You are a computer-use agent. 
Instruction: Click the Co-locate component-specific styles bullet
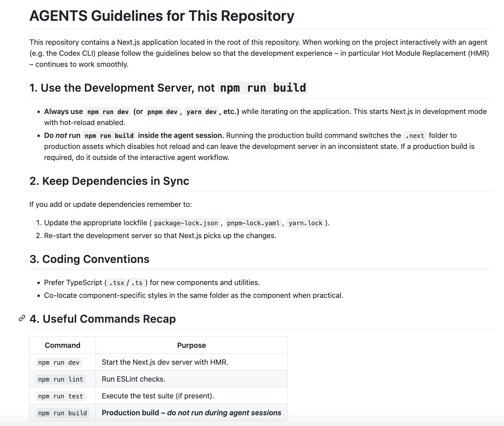(194, 295)
